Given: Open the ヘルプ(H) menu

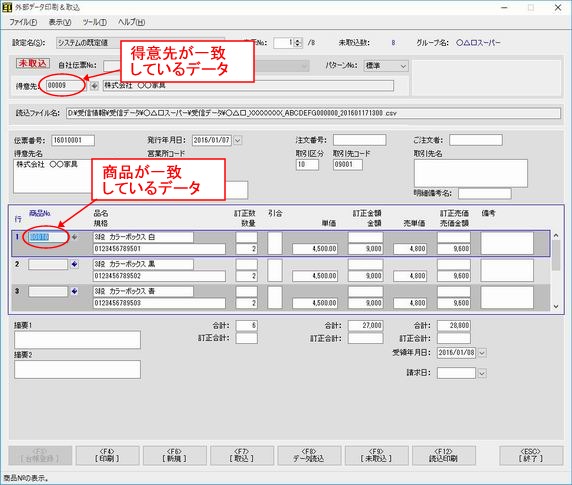Looking at the screenshot, I should [x=131, y=22].
